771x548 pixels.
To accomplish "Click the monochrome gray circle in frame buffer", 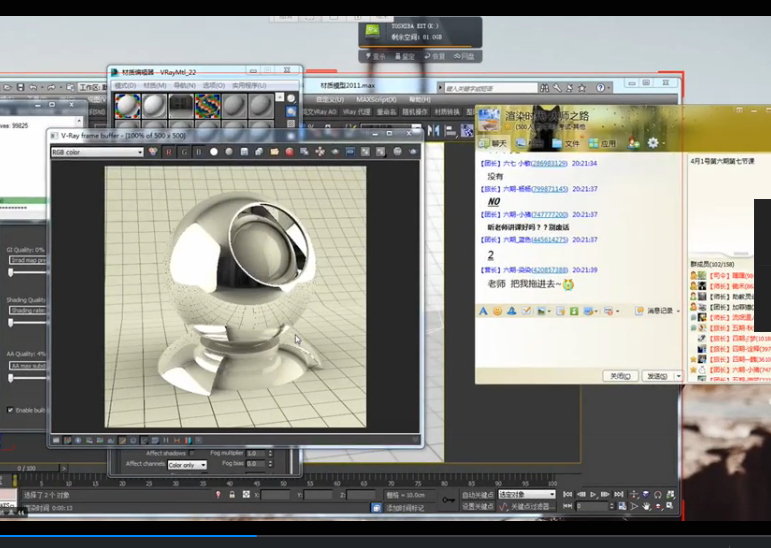I will click(x=229, y=152).
